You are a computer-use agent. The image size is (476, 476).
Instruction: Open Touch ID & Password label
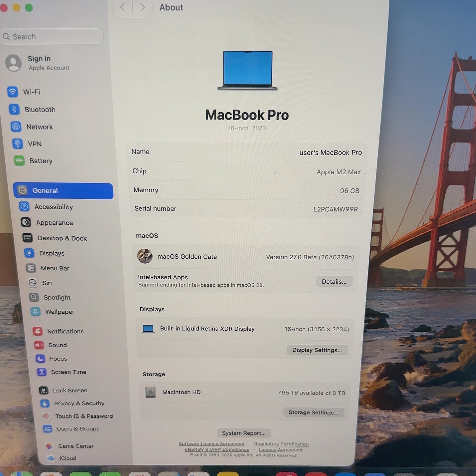coord(84,416)
